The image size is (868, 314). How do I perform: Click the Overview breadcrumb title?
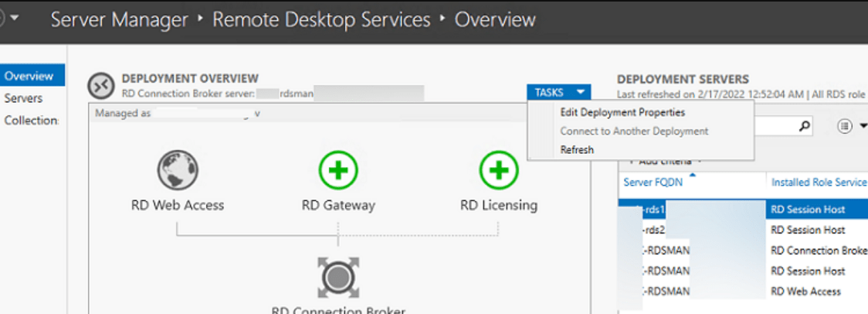(x=496, y=20)
